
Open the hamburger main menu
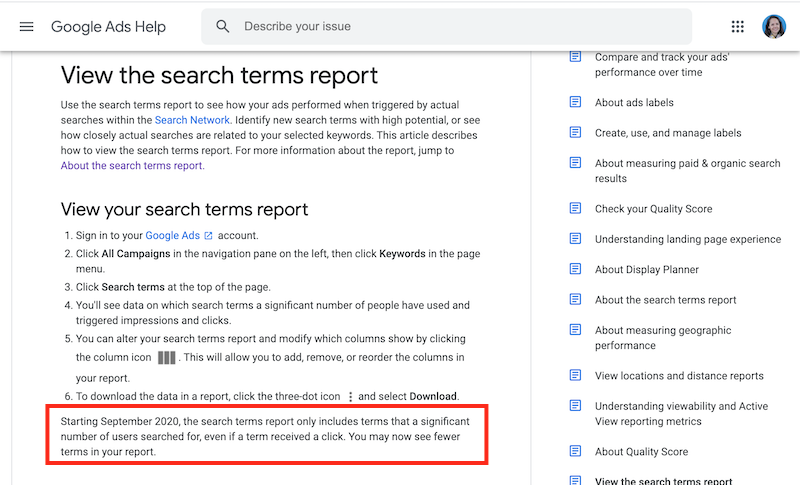(x=27, y=27)
